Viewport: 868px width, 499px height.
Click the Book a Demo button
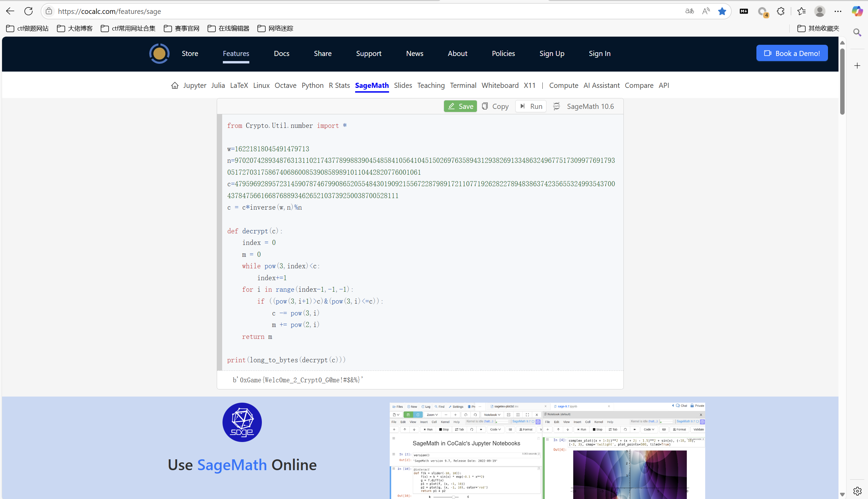click(x=792, y=53)
